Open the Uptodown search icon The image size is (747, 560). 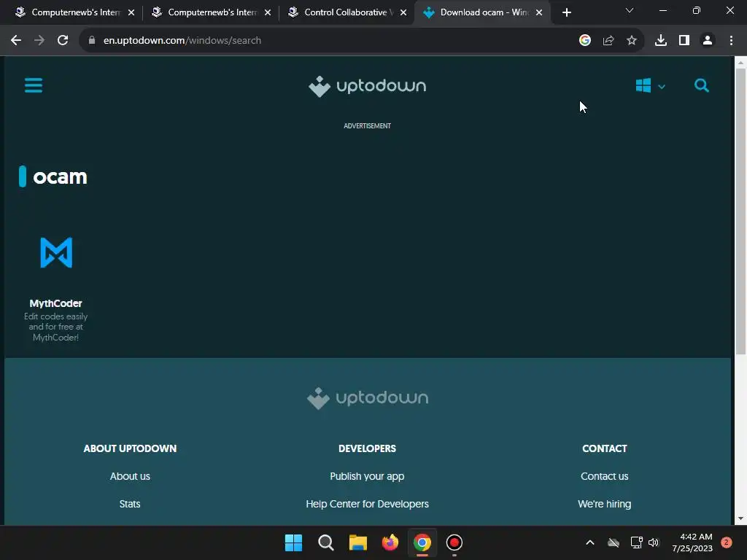click(701, 86)
